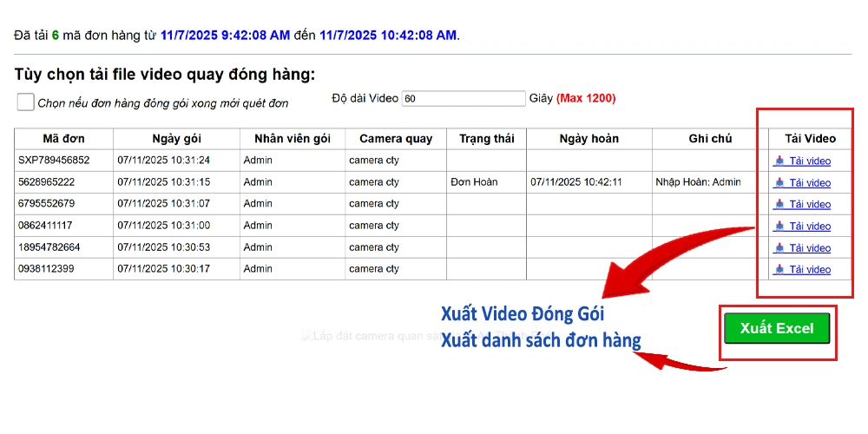The height and width of the screenshot is (434, 868).
Task: Click the 'Camera quay' column header
Action: [396, 139]
